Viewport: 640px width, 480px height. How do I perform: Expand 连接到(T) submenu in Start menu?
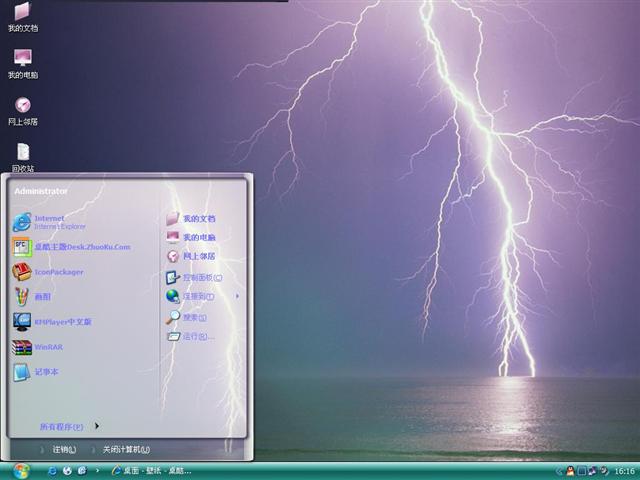pyautogui.click(x=202, y=296)
